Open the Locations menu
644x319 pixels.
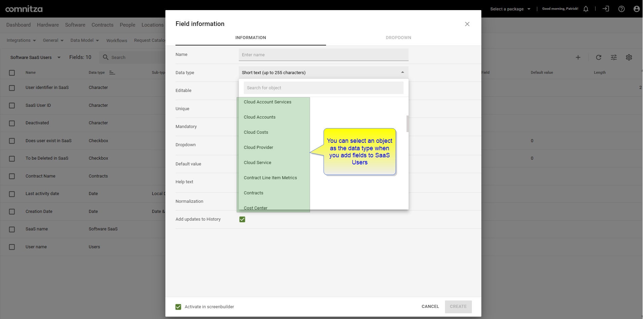152,25
